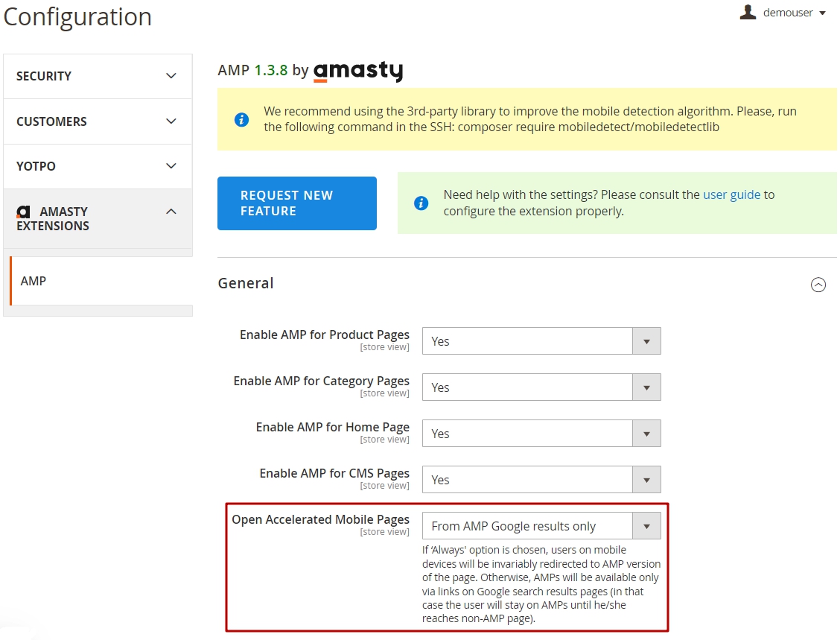Click the 'Always' option help description
Screen dimensions: 840x640
pyautogui.click(x=541, y=583)
